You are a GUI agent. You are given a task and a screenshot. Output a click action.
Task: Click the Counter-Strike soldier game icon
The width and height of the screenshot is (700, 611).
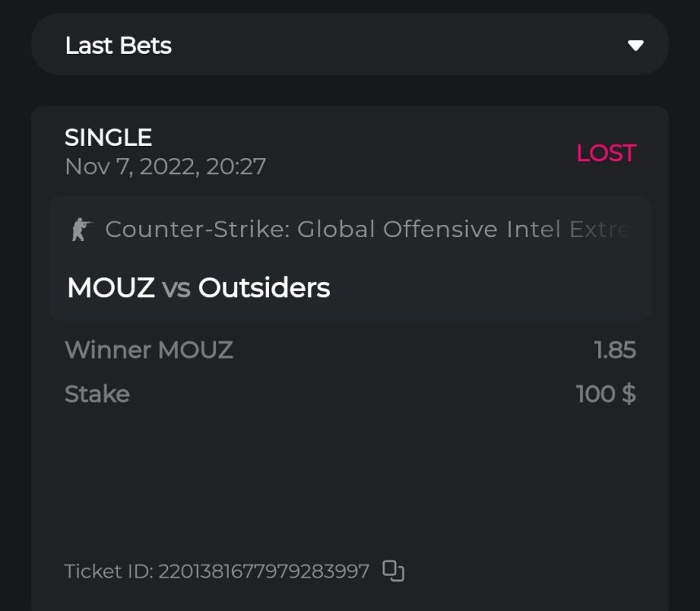(x=81, y=230)
